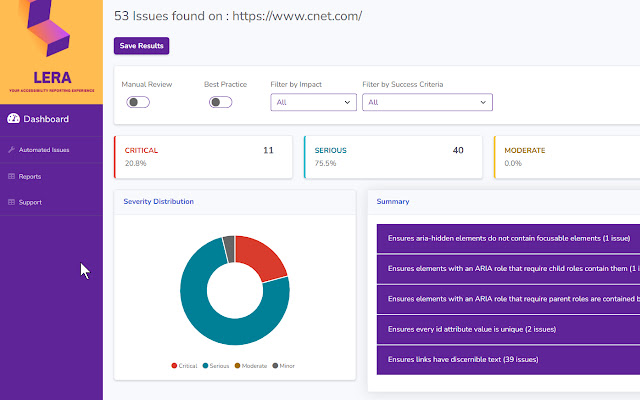Go to Reports in the sidebar
The image size is (640, 400).
(30, 176)
